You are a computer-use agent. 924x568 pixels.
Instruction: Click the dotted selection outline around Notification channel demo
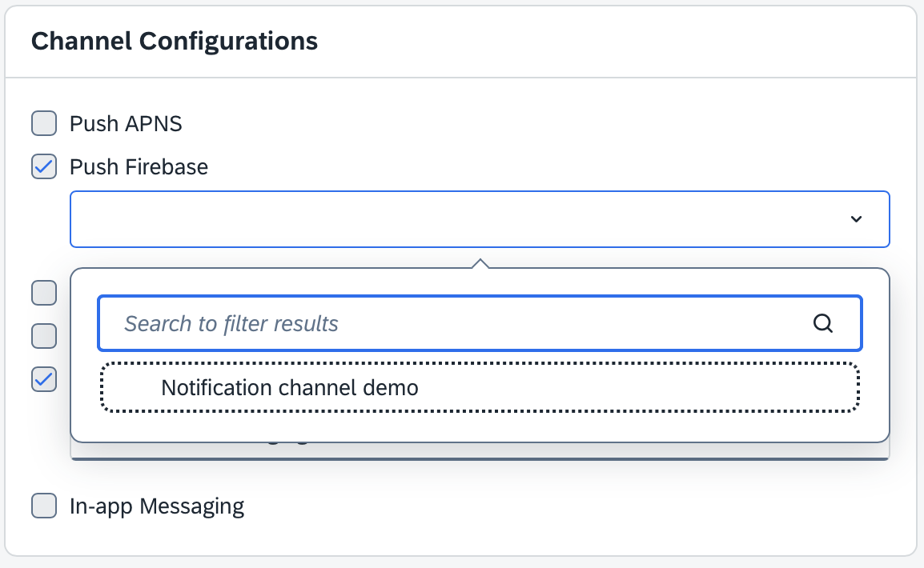480,387
